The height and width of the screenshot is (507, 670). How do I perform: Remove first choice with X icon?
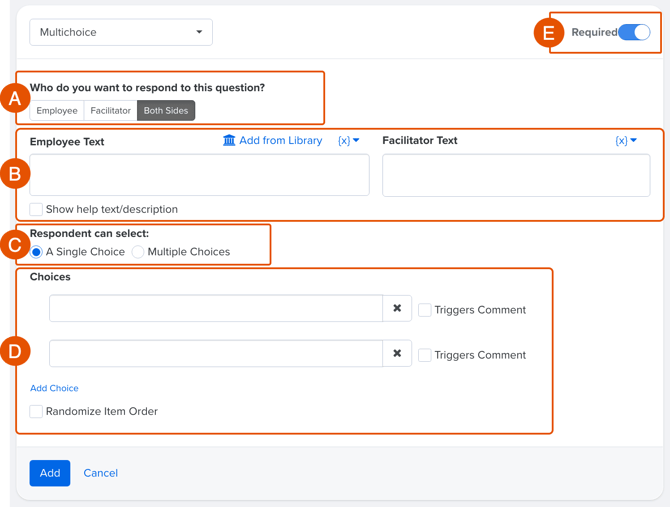pyautogui.click(x=397, y=309)
